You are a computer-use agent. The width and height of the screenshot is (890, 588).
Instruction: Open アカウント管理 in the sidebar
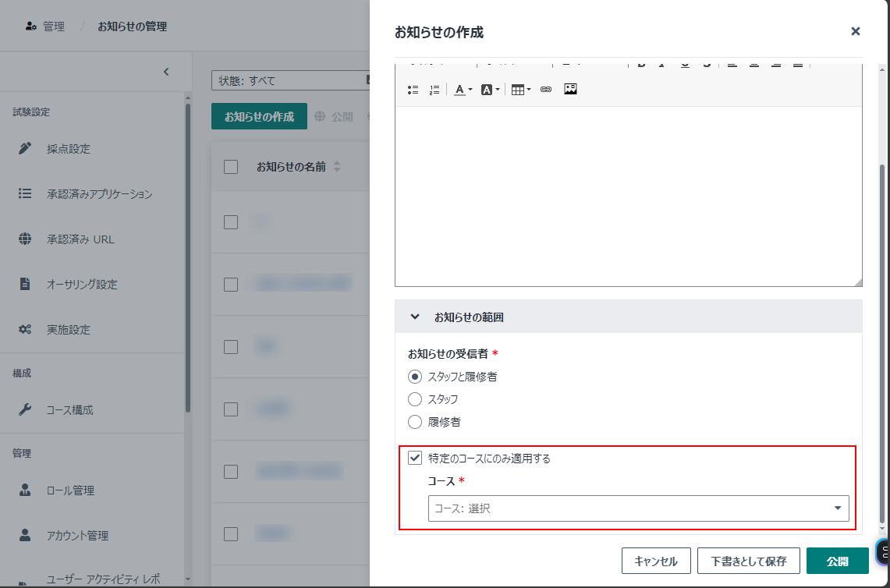[77, 536]
